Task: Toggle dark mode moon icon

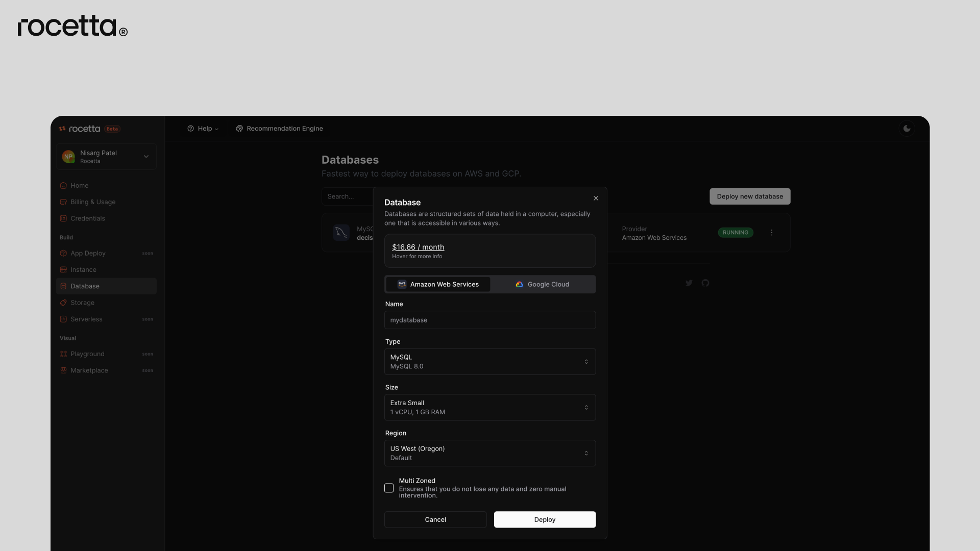Action: point(907,129)
